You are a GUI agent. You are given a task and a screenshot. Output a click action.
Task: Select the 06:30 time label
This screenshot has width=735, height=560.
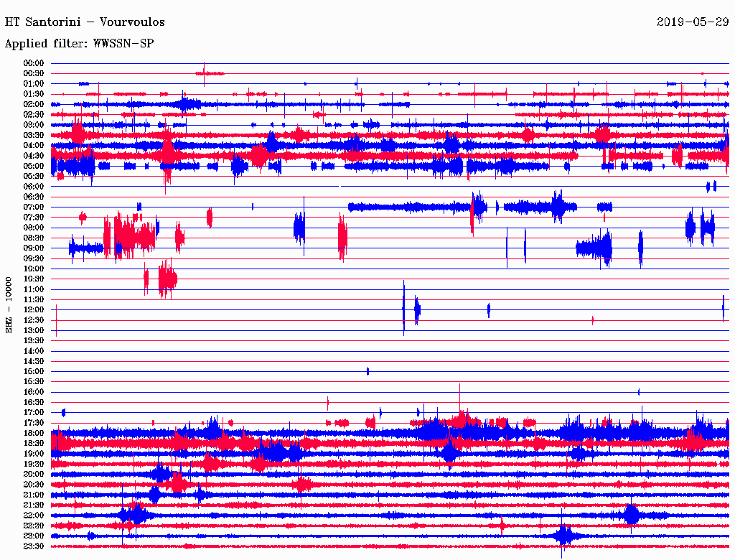click(x=34, y=197)
